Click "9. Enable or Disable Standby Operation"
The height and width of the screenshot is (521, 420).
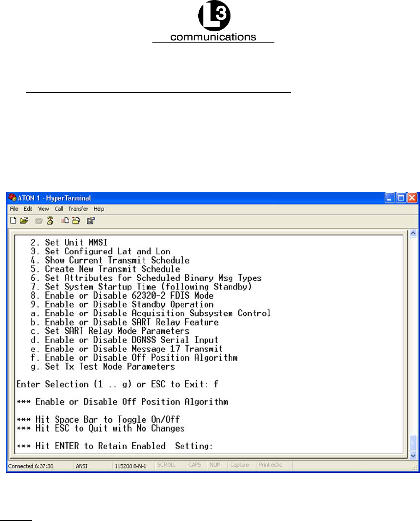click(122, 305)
